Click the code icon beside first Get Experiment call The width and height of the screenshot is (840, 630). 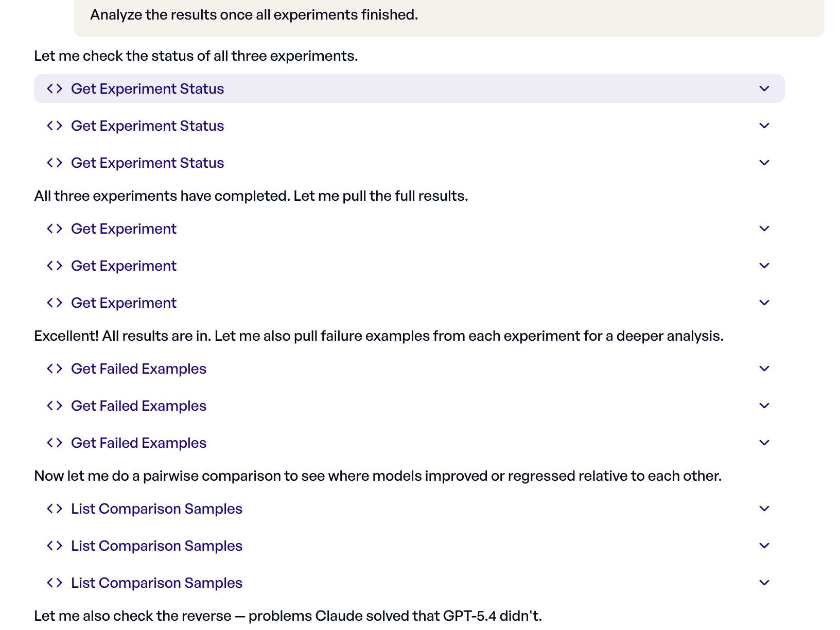click(54, 229)
